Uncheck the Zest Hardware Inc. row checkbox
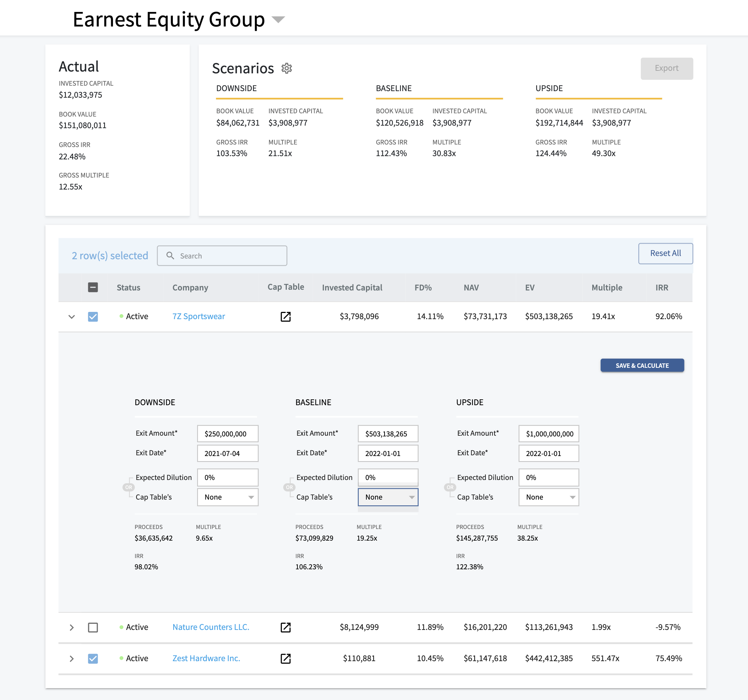The image size is (748, 700). (93, 659)
